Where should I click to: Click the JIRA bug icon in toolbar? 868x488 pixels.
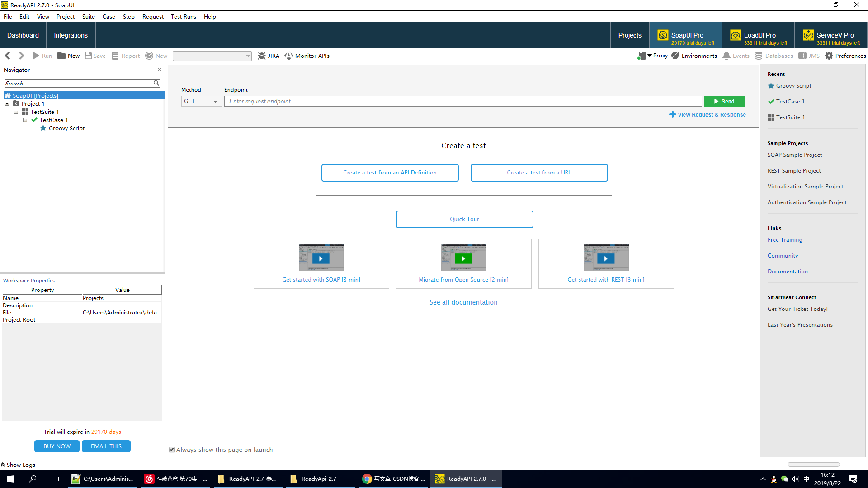click(x=262, y=56)
